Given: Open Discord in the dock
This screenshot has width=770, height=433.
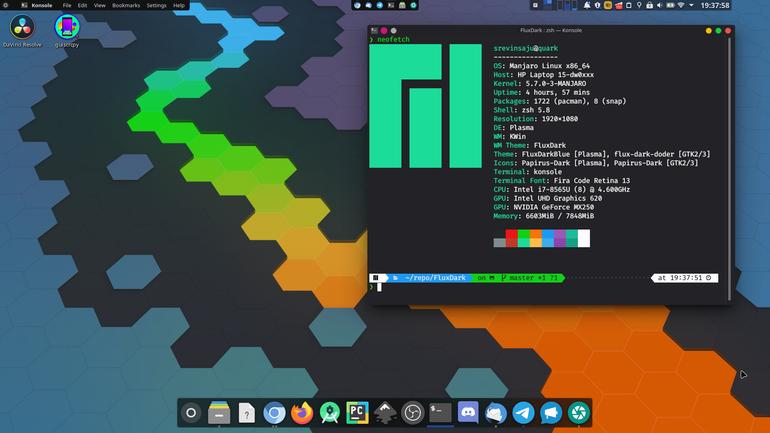Looking at the screenshot, I should 468,413.
